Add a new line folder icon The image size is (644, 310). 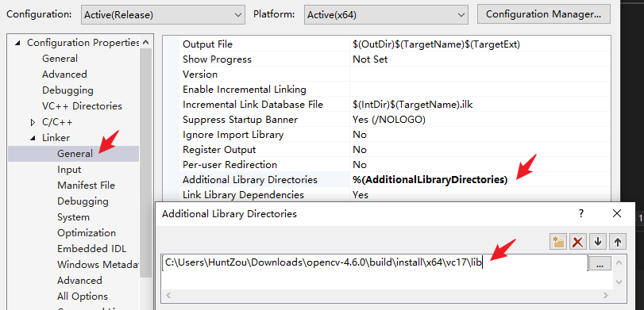[558, 242]
